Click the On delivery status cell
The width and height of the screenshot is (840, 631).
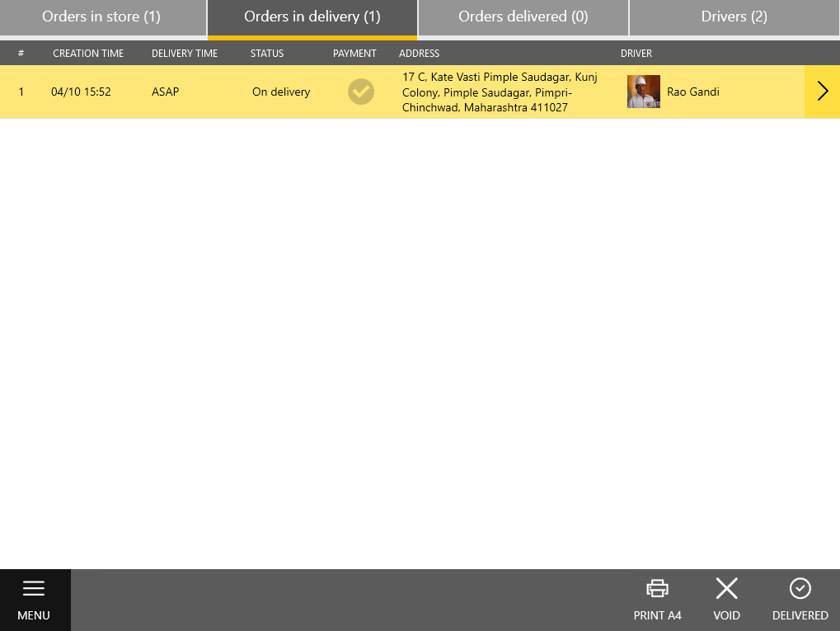click(281, 92)
